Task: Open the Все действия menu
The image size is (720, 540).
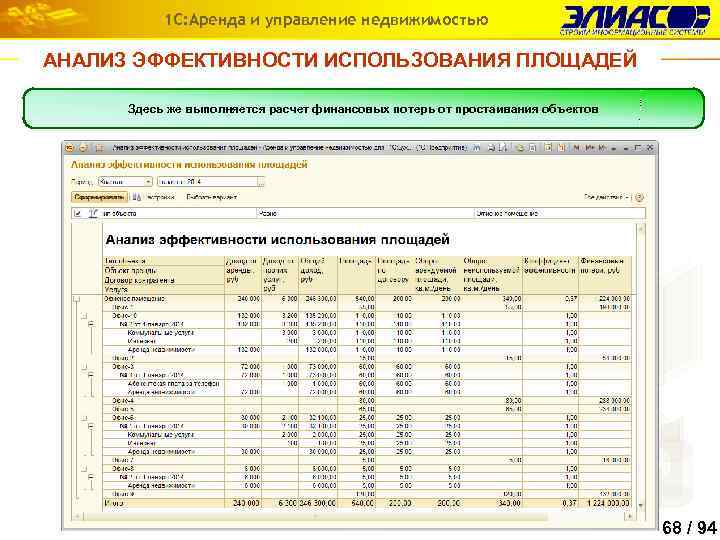Action: 606,197
